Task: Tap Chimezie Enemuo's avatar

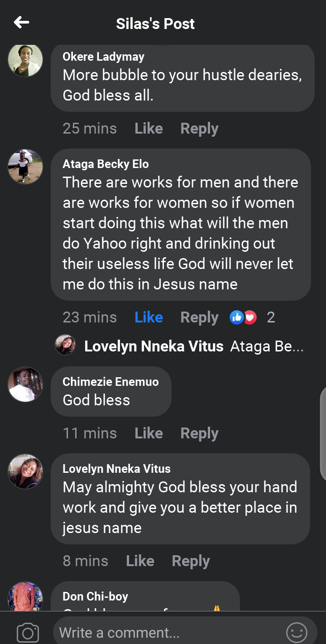Action: coord(25,384)
